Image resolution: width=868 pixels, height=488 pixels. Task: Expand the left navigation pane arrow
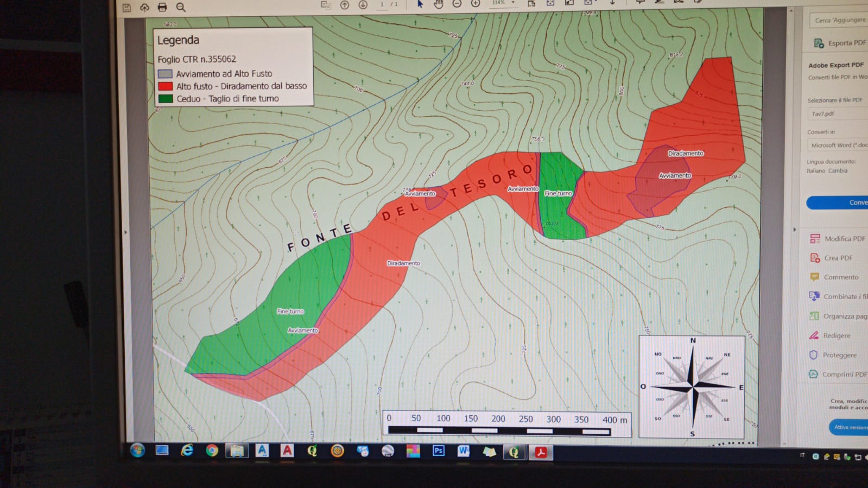(125, 232)
